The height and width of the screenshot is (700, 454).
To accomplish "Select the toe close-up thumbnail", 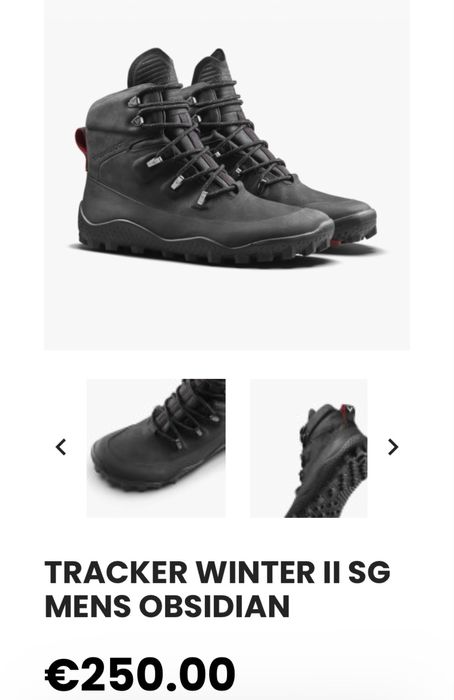I will click(156, 448).
